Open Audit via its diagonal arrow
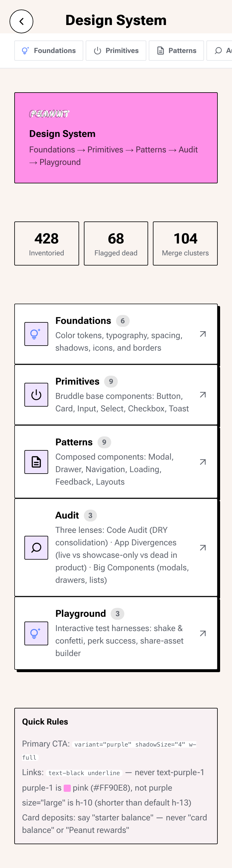The height and width of the screenshot is (868, 232). tap(203, 547)
